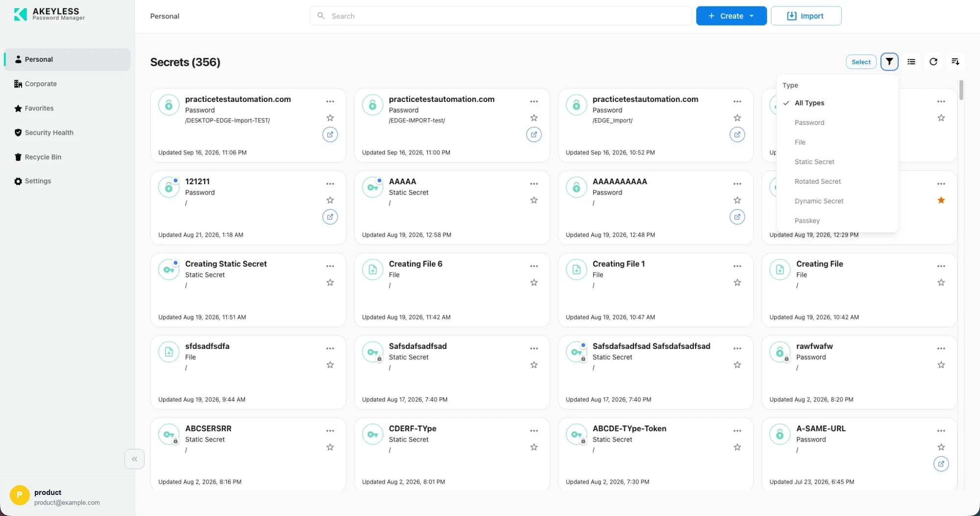The height and width of the screenshot is (516, 980).
Task: Open more options for CDERF-TYpe card
Action: pos(534,431)
